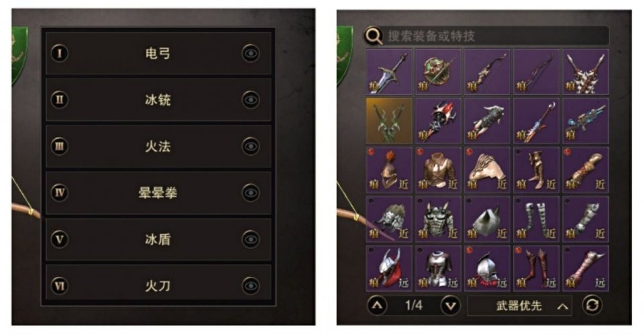644x335 pixels.
Task: Pick the blue bowgun weapon icon
Action: 585,120
